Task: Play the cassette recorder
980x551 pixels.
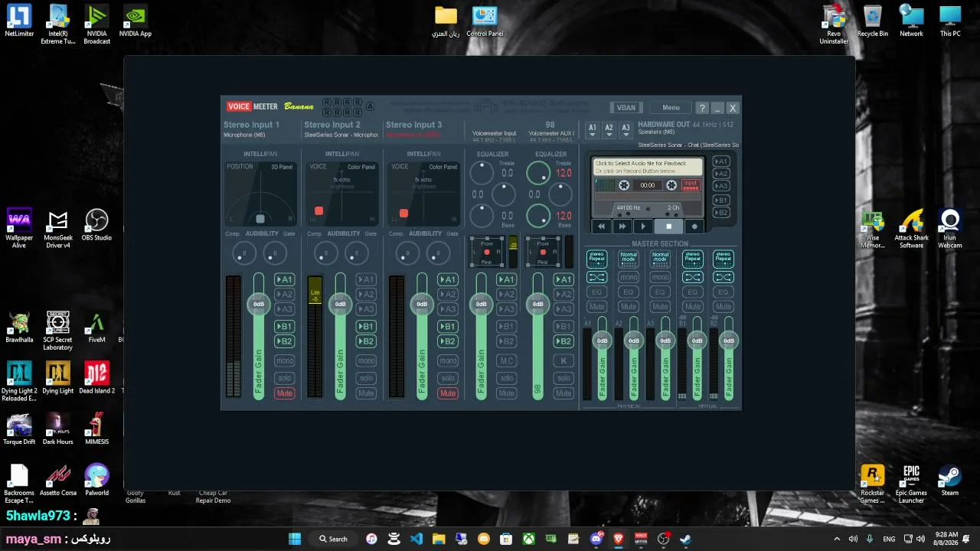Action: 643,227
